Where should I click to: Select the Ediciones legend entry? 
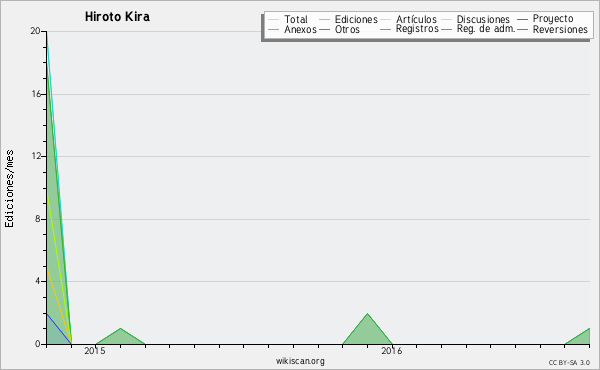pos(356,19)
